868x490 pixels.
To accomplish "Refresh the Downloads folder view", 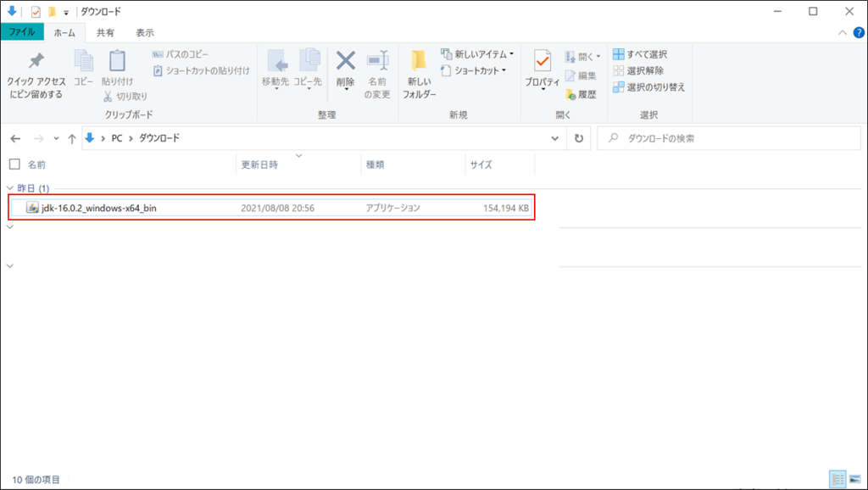I will (579, 138).
